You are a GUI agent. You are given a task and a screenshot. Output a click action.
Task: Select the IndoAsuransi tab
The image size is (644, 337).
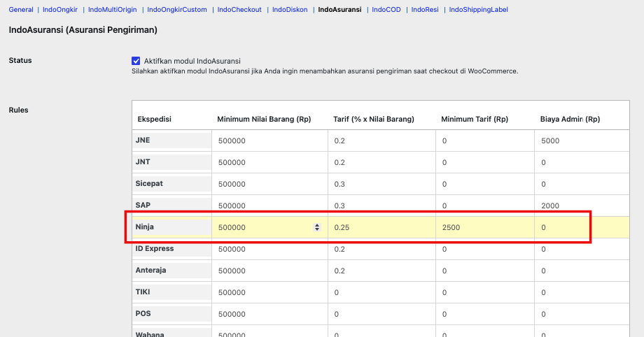339,10
